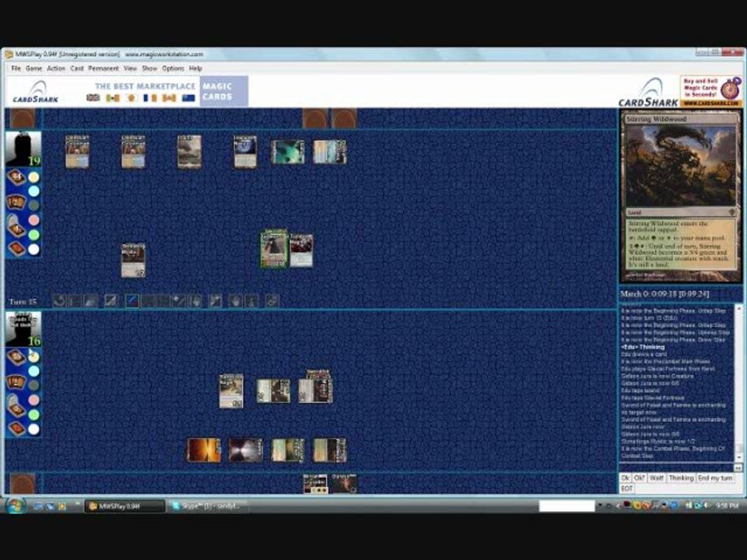Open the Options menu

[173, 68]
